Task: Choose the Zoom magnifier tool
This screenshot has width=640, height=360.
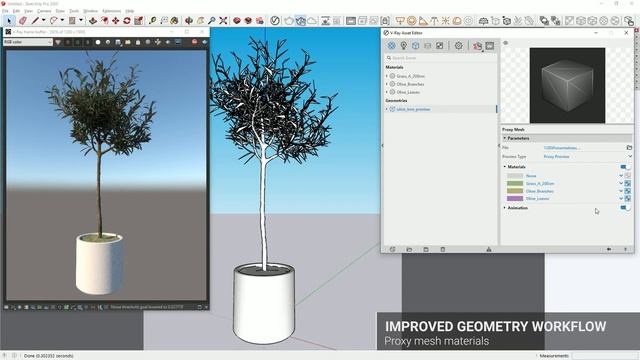Action: pos(212,20)
